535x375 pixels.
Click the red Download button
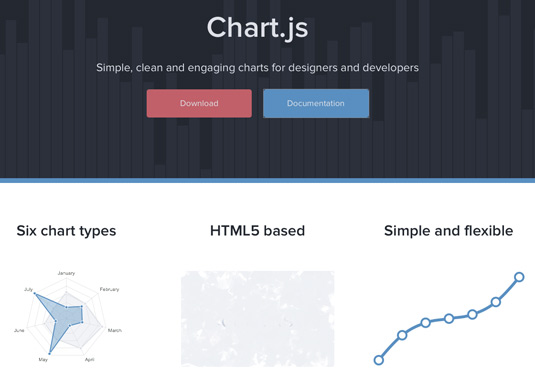pos(199,103)
